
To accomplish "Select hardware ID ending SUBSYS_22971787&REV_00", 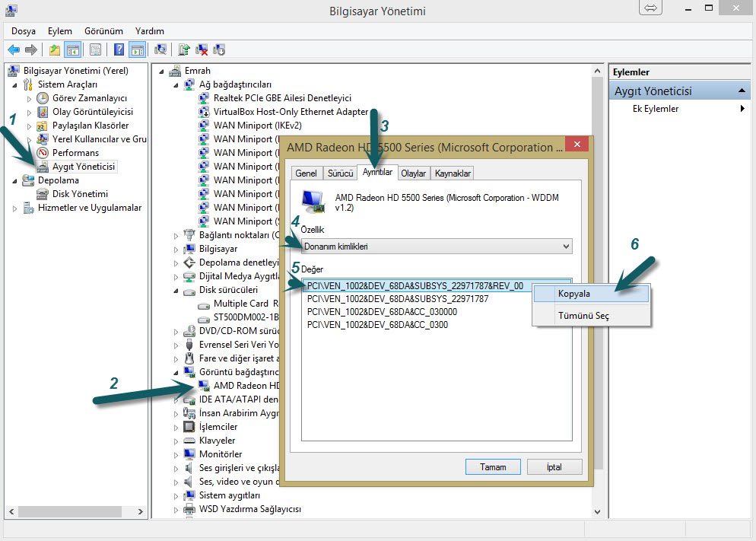I will pyautogui.click(x=415, y=286).
